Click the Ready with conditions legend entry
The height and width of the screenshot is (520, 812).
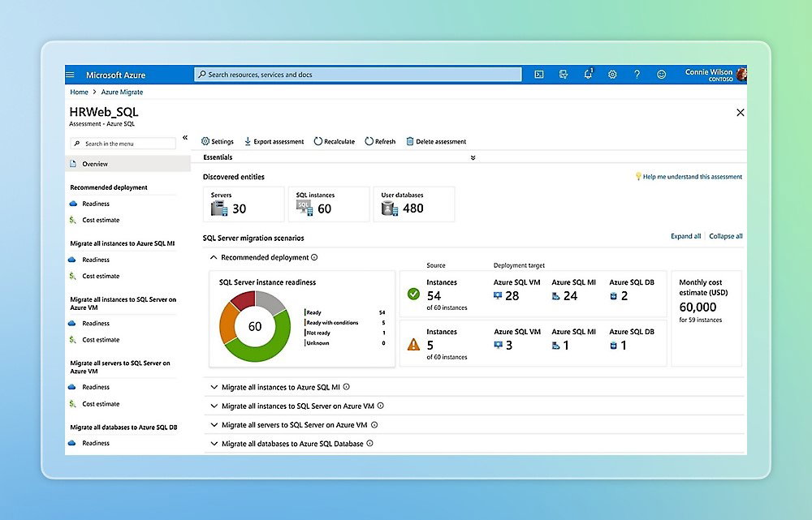pos(332,323)
